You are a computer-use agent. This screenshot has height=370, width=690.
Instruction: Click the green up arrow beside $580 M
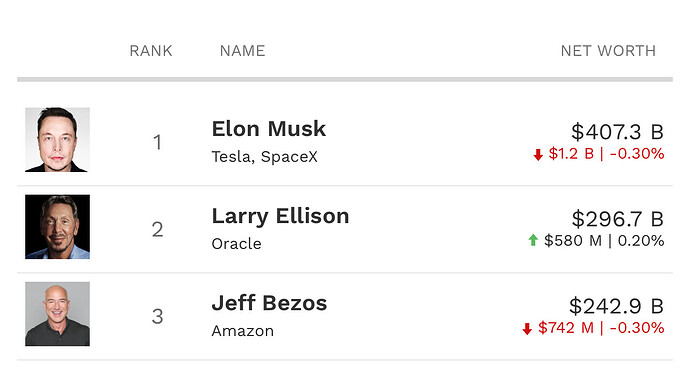point(533,240)
